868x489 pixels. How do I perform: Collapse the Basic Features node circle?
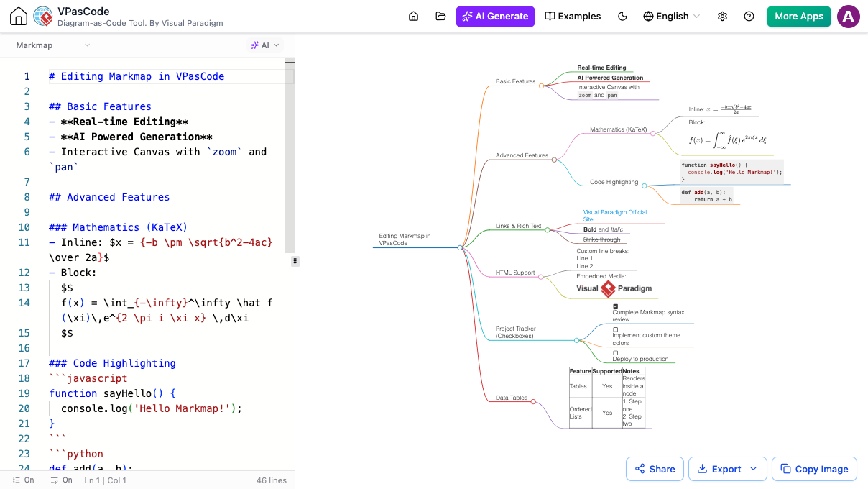tap(541, 85)
